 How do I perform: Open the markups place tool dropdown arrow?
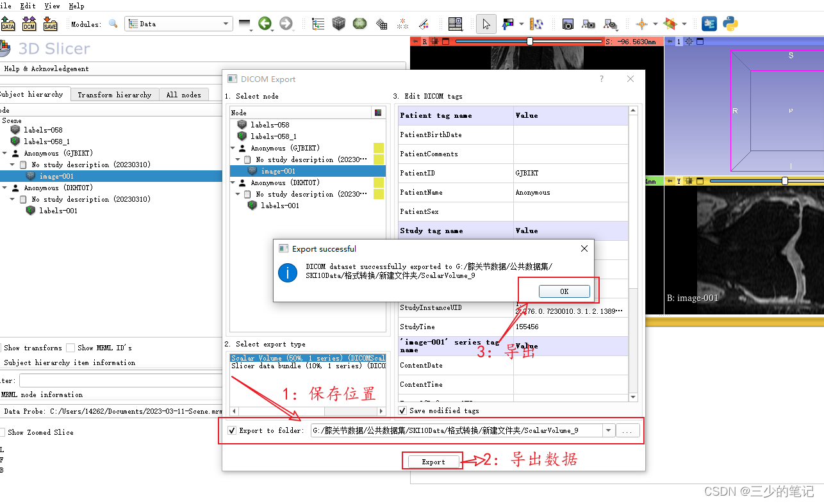click(x=522, y=24)
